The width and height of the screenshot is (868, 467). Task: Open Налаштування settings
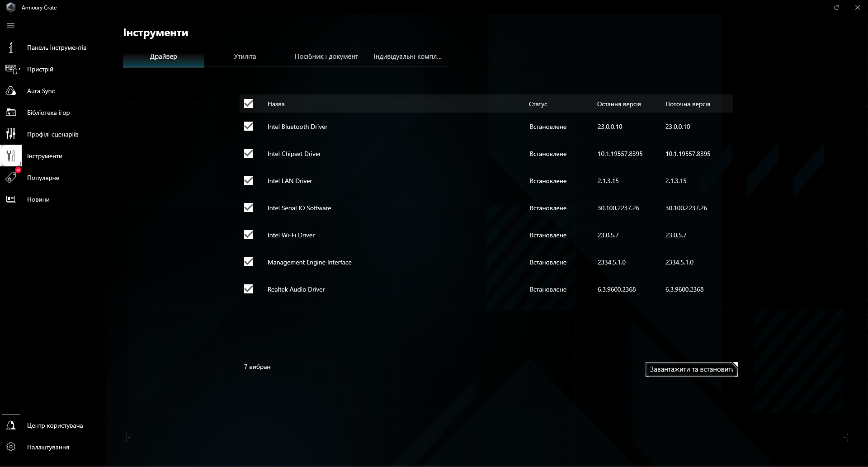11,447
